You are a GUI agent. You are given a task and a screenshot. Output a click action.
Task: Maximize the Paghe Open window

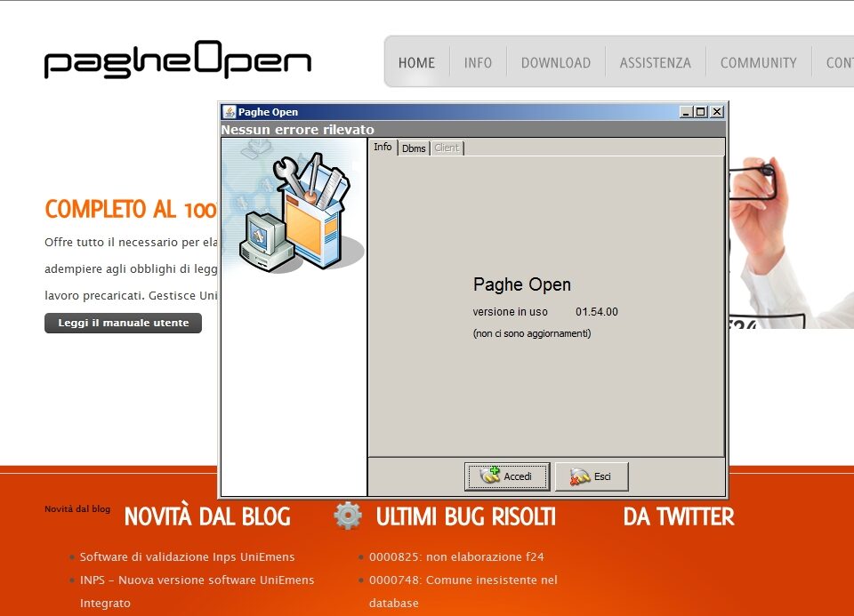(701, 112)
